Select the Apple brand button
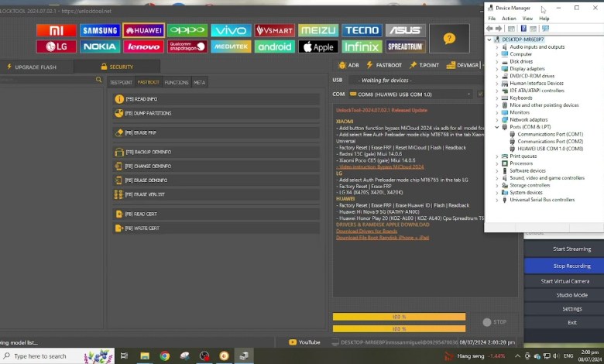The width and height of the screenshot is (604, 364). (x=317, y=46)
